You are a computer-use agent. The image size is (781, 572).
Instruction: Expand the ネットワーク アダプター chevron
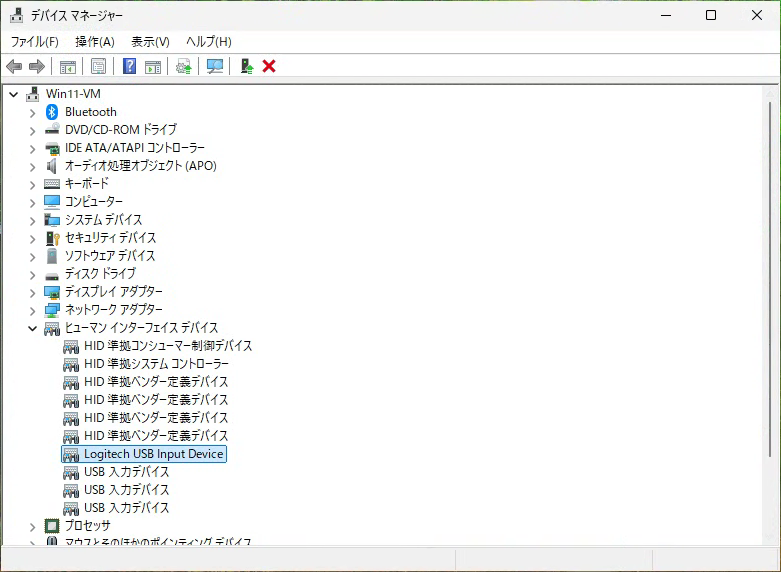[32, 310]
